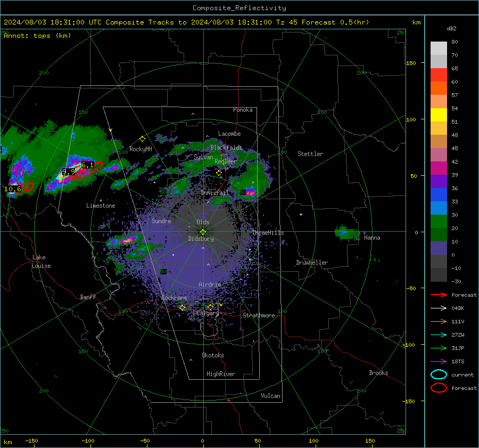Click the RedDeer city label
Image resolution: width=479 pixels, height=448 pixels.
(226, 161)
